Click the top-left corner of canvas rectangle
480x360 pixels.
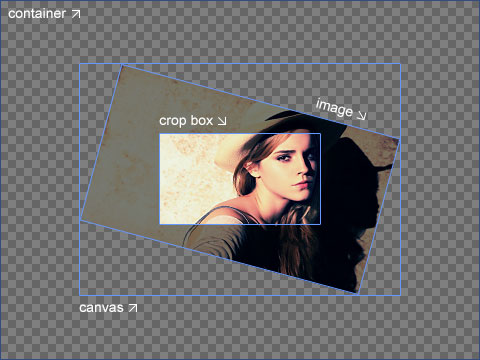[x=80, y=64]
